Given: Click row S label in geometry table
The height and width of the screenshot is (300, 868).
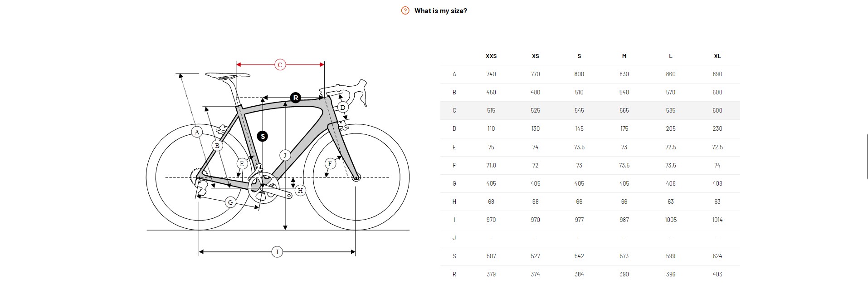Looking at the screenshot, I should point(454,256).
